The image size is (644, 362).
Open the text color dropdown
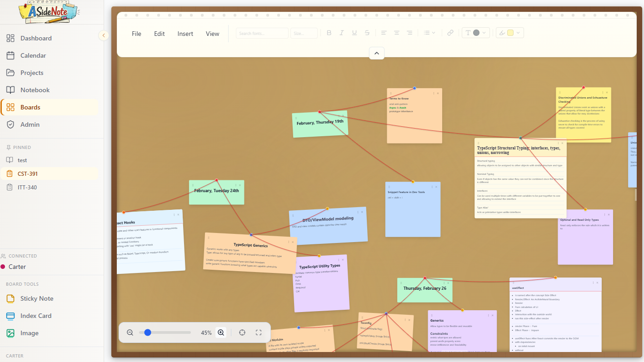(x=475, y=33)
